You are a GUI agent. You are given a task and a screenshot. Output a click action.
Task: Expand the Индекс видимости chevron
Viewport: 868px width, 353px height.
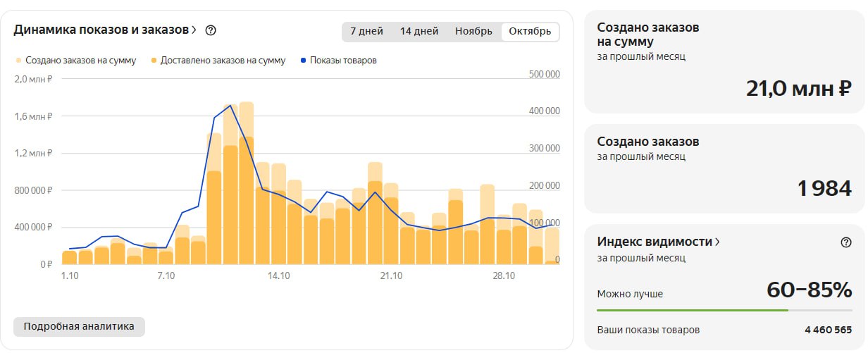click(717, 242)
